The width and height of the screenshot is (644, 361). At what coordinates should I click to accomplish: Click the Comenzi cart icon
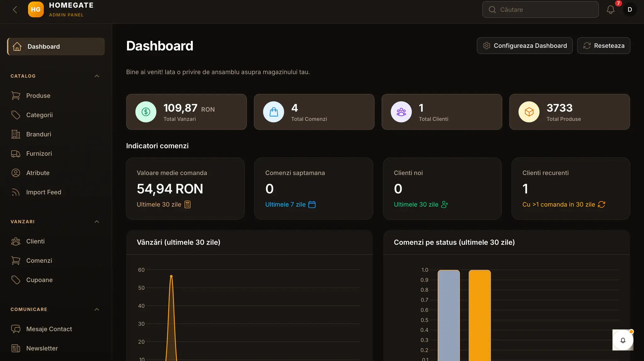tap(16, 261)
